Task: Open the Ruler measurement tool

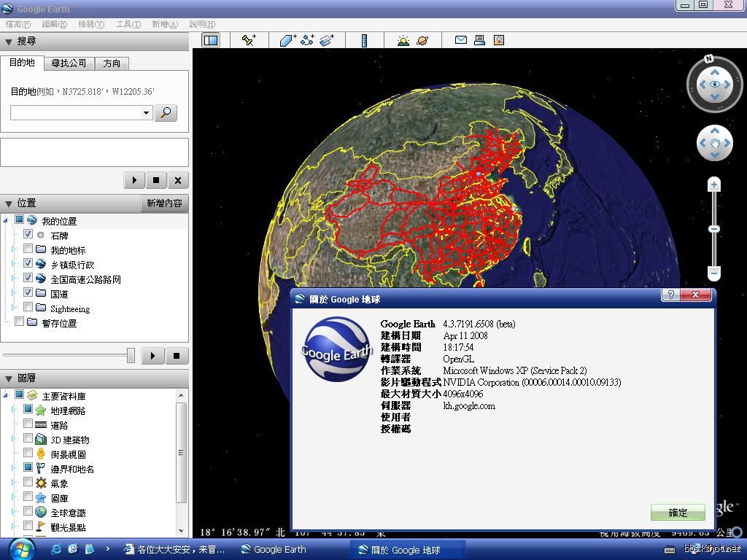Action: [364, 40]
